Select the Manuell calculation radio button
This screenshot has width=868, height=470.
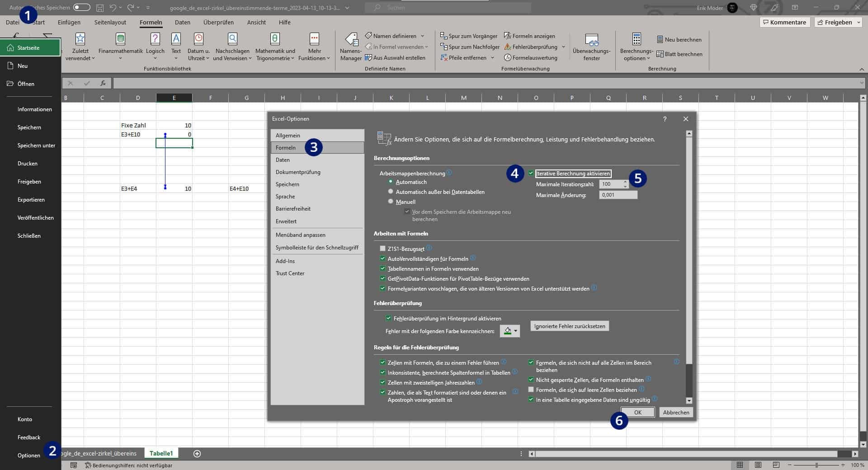pos(391,202)
